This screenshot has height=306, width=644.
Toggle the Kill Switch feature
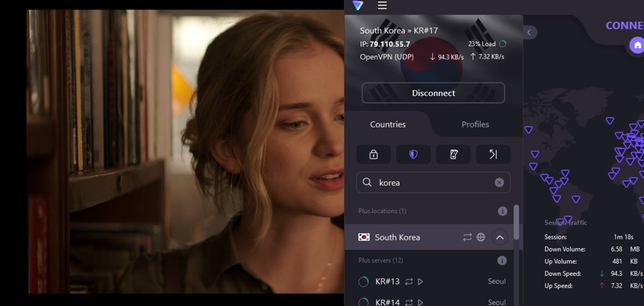(453, 155)
